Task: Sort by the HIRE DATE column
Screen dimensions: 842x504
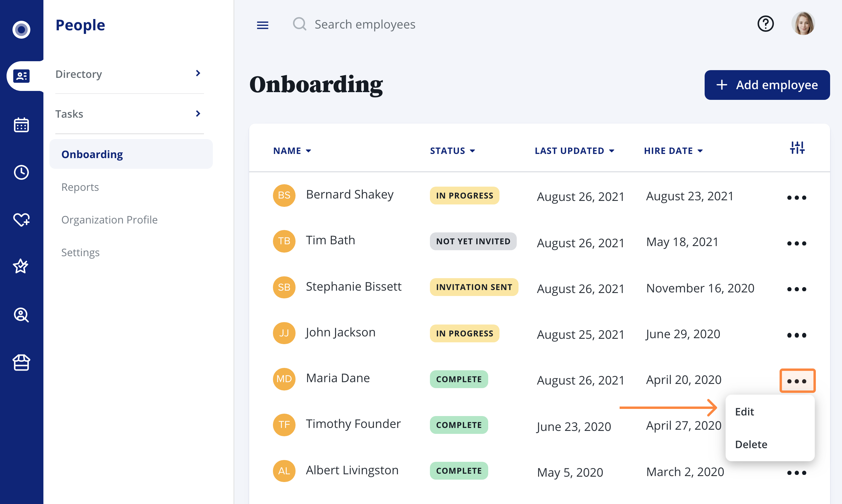Action: coord(673,151)
